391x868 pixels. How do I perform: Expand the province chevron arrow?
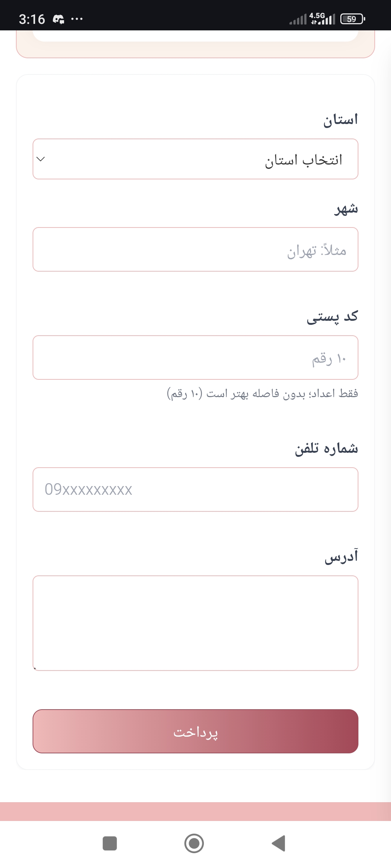[41, 159]
